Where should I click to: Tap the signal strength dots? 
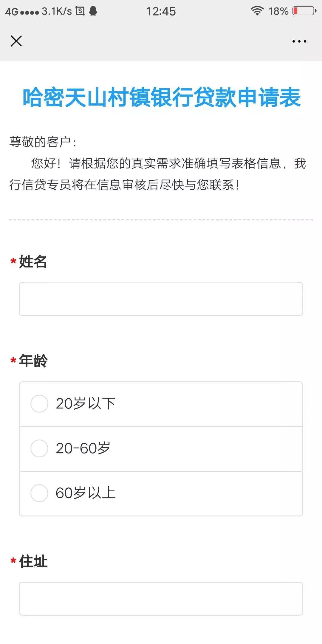coord(30,12)
